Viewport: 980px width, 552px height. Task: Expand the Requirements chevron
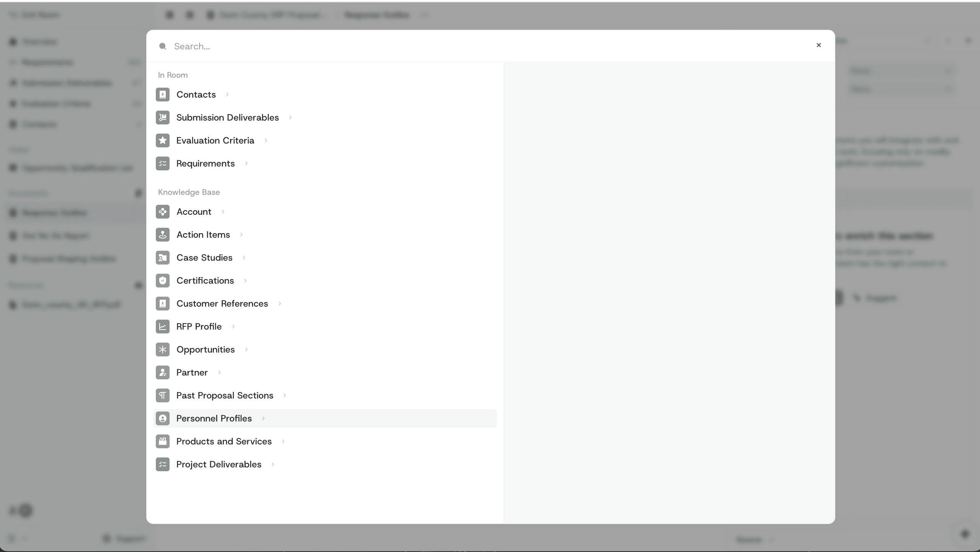pyautogui.click(x=247, y=163)
